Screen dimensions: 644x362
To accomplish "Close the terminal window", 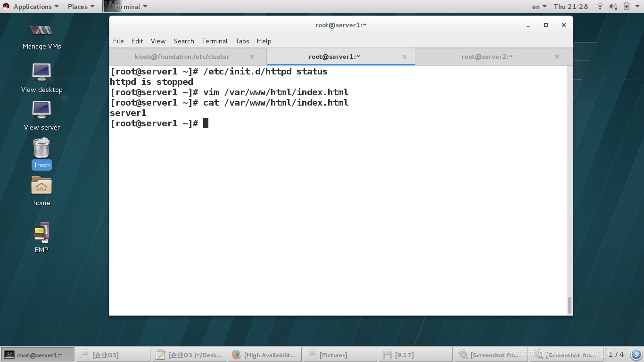I will pyautogui.click(x=563, y=25).
